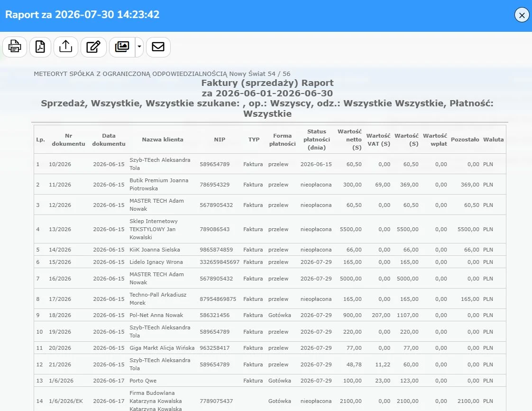
Task: Select document number 17/2026
Action: click(60, 299)
